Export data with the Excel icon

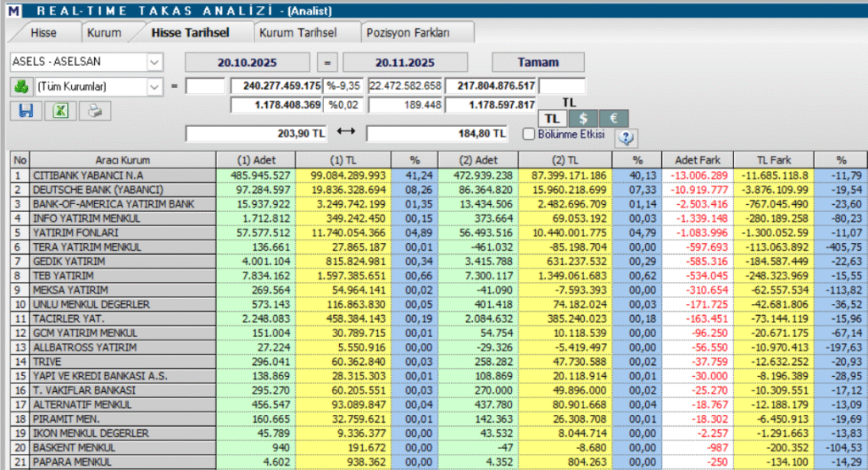[60, 110]
